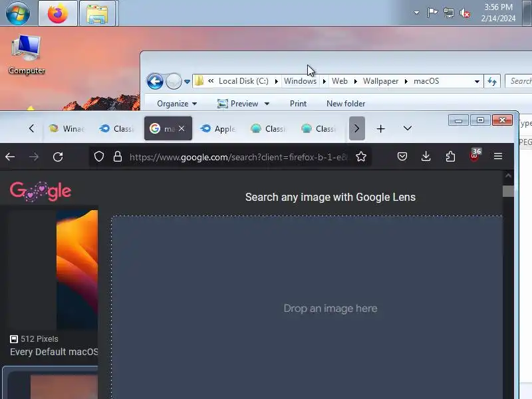List all Firefox tabs
Viewport: 532px width, 399px height.
(408, 128)
